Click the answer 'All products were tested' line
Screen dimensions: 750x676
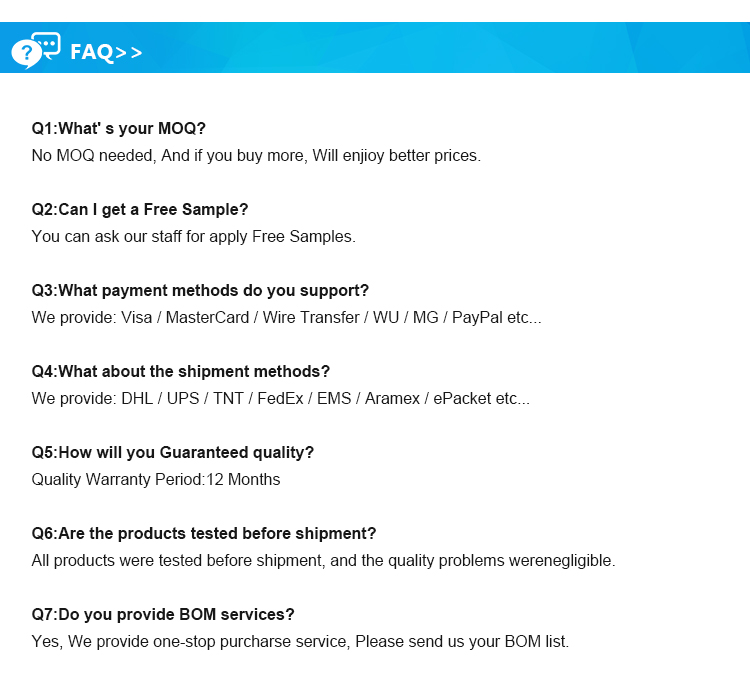[323, 561]
